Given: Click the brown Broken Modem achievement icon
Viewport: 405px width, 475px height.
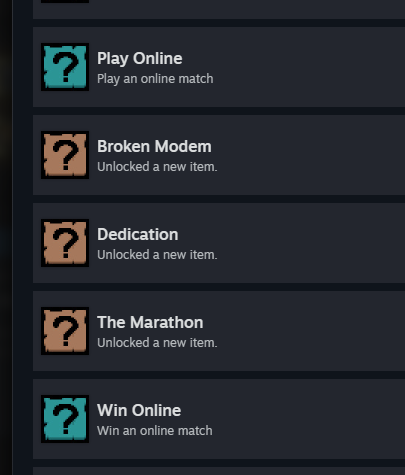Looking at the screenshot, I should point(65,155).
